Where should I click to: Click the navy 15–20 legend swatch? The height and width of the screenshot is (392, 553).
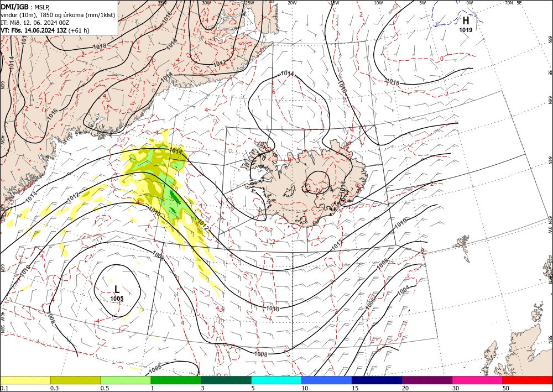tap(377, 380)
